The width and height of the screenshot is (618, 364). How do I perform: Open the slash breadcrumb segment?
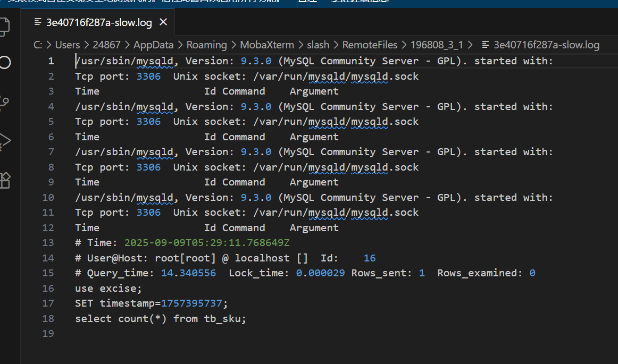[318, 45]
